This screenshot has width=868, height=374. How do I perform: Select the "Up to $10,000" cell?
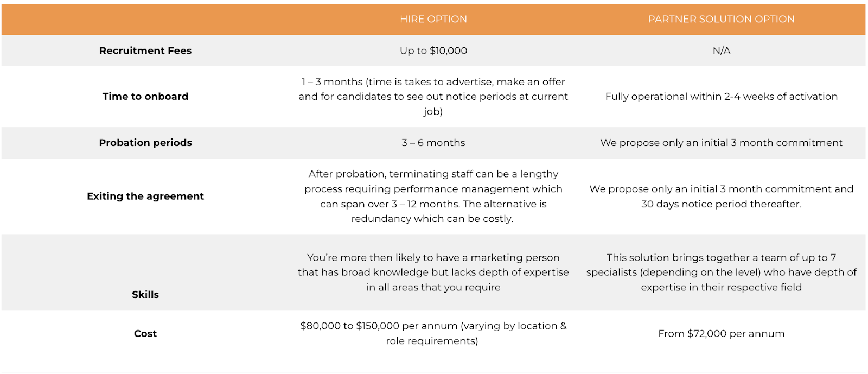[433, 50]
